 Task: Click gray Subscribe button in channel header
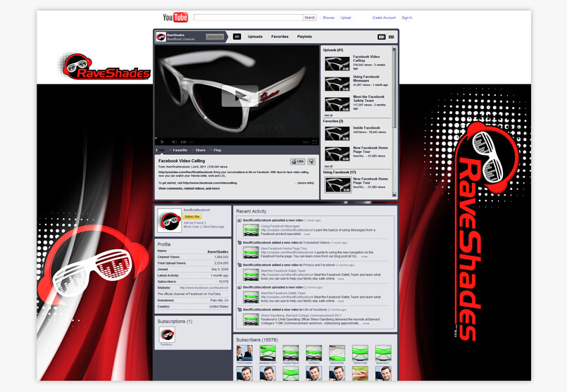point(215,37)
